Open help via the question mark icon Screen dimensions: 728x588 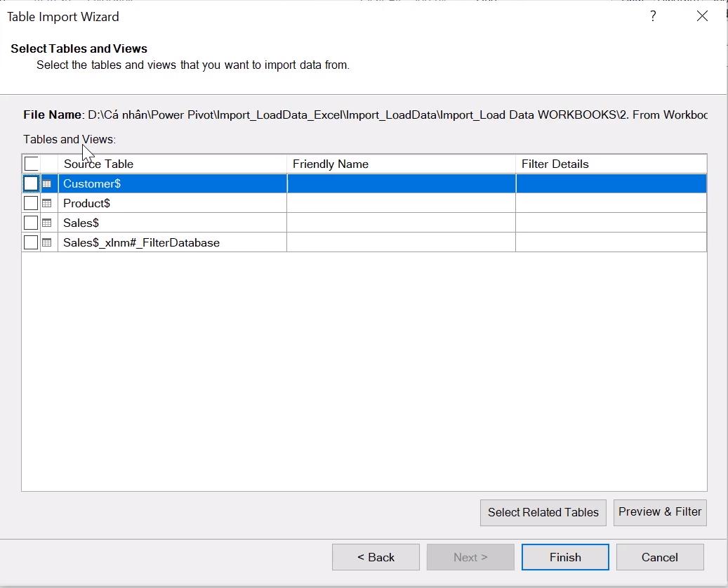653,15
